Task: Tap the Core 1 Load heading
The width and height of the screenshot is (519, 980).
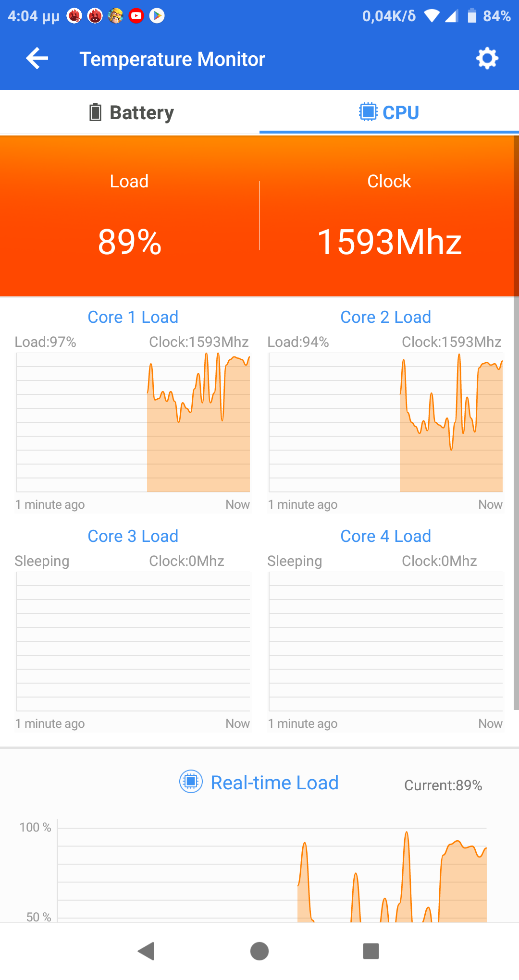Action: 133,317
